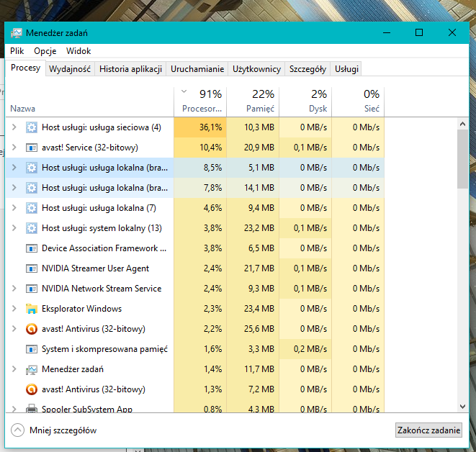Sort by the Procesor column header
The width and height of the screenshot is (476, 452).
[x=200, y=101]
